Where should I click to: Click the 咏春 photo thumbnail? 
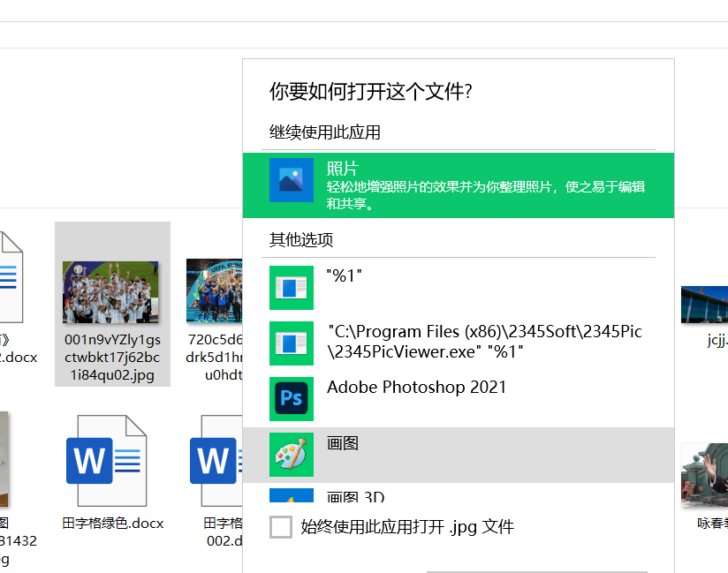pyautogui.click(x=704, y=475)
